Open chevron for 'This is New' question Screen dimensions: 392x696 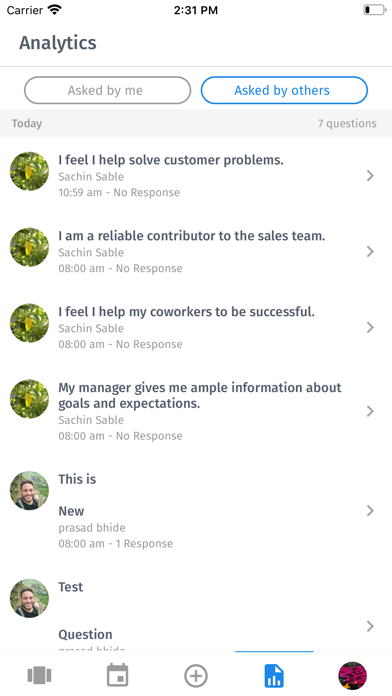[370, 511]
